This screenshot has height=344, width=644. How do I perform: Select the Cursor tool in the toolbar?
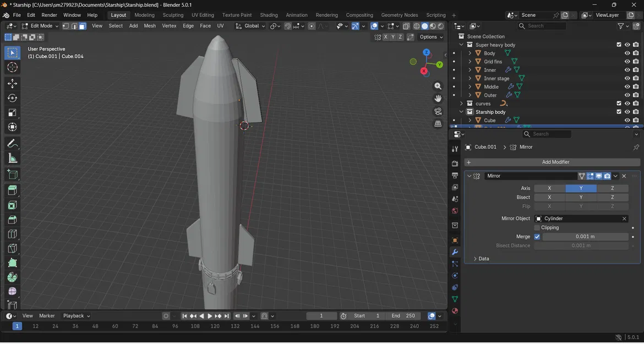12,67
